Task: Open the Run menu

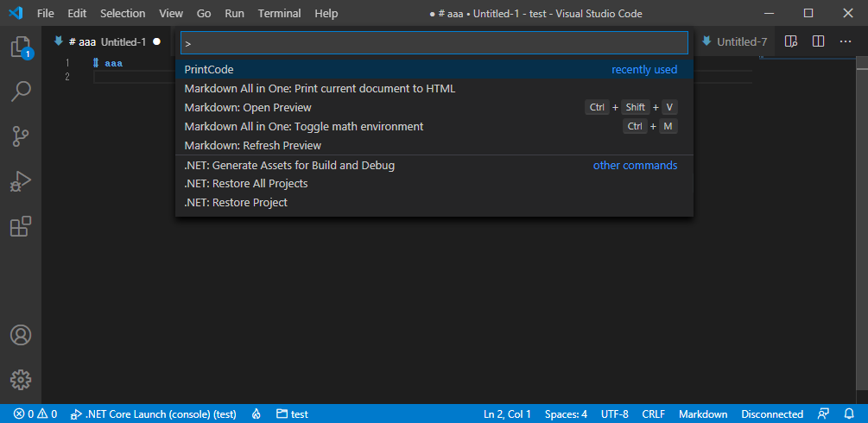Action: click(235, 13)
